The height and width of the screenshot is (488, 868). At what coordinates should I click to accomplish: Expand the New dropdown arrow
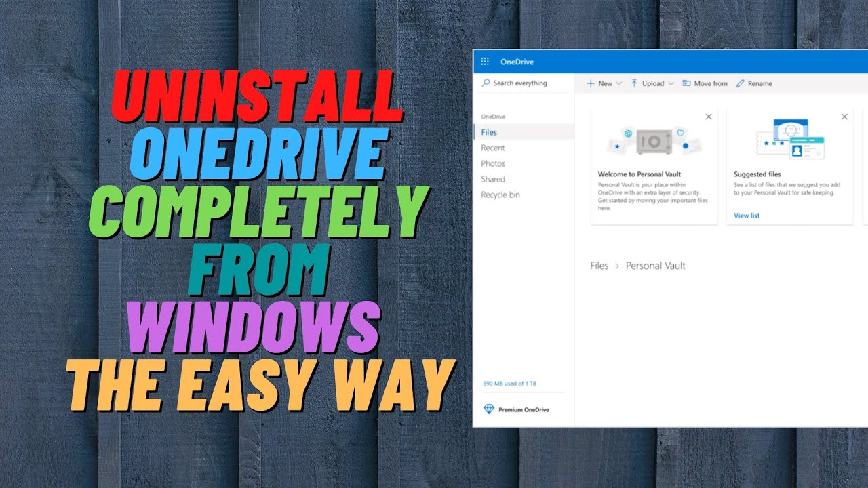[x=618, y=83]
